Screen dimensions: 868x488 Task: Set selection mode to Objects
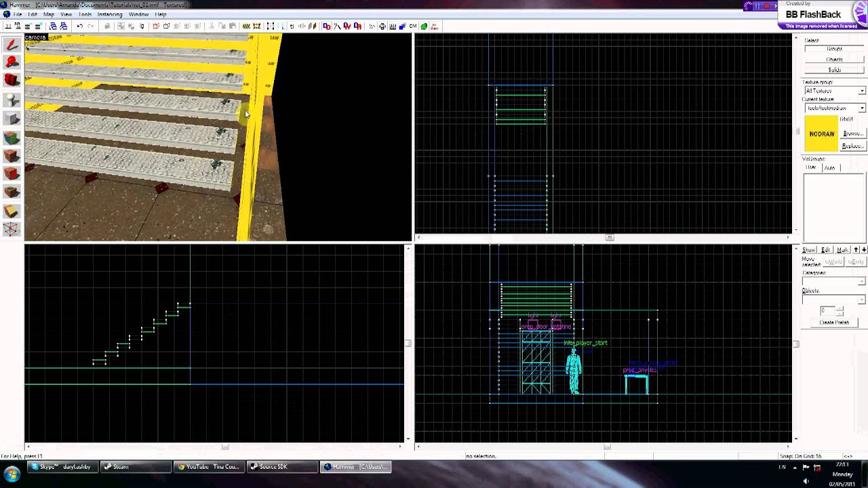click(834, 60)
